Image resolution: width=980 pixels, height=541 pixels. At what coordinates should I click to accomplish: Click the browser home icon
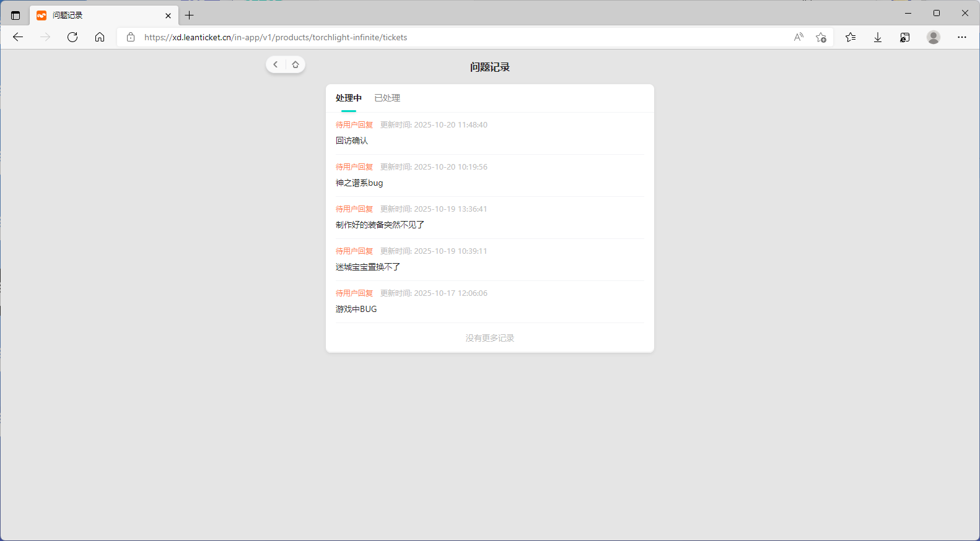100,37
